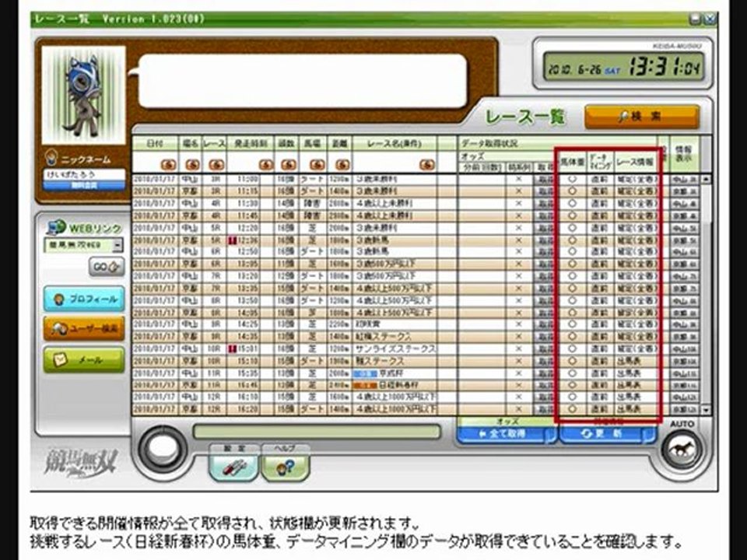Click the AUTO horse icon button
This screenshot has height=560, width=747.
point(682,450)
